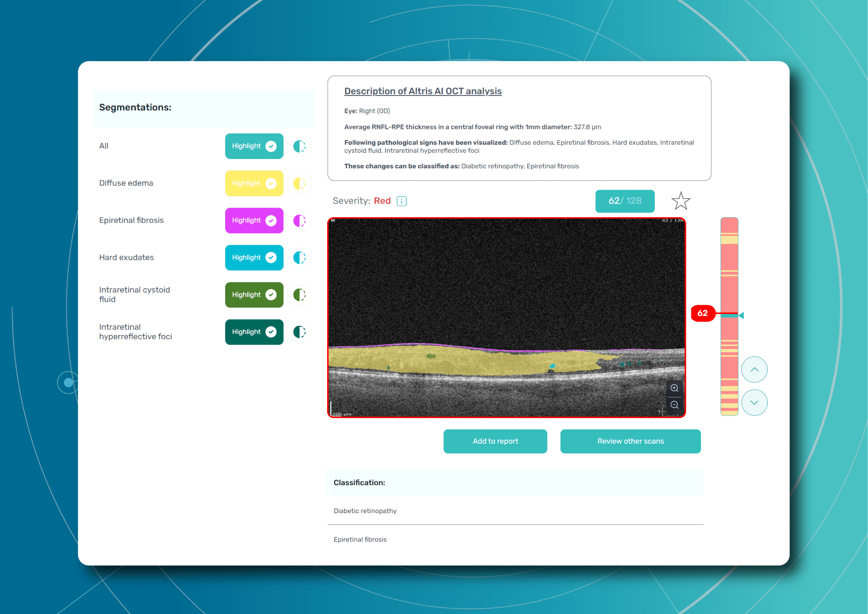Click the 62/128 scan counter
Image resolution: width=868 pixels, height=614 pixels.
tap(625, 201)
